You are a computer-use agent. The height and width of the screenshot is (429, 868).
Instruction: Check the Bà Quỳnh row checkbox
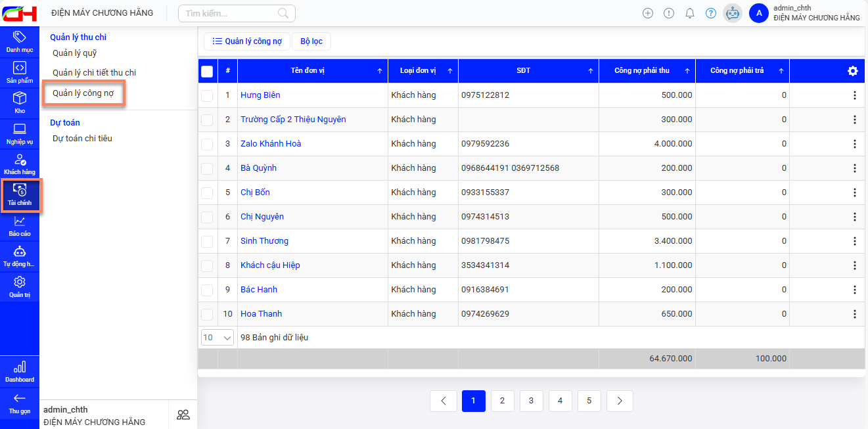207,168
